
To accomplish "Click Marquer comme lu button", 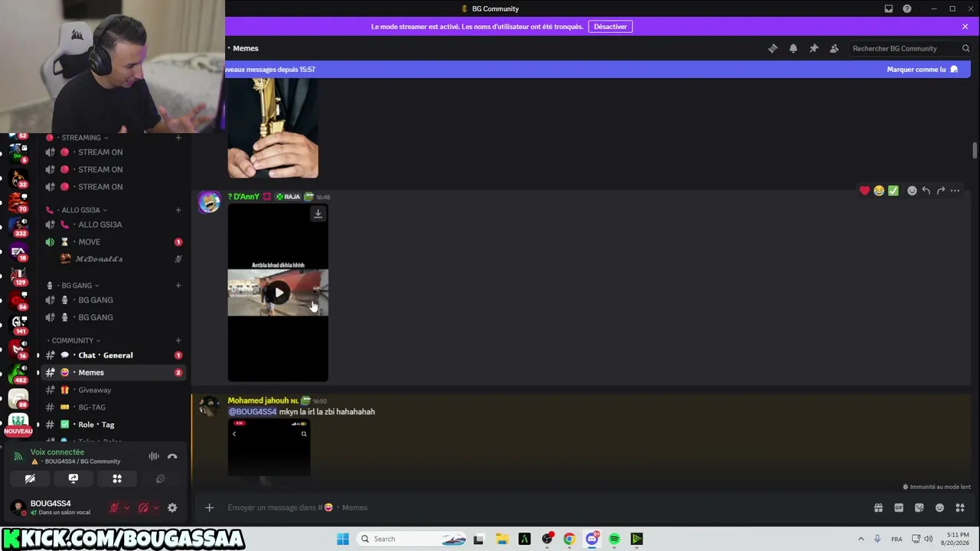I will click(922, 70).
